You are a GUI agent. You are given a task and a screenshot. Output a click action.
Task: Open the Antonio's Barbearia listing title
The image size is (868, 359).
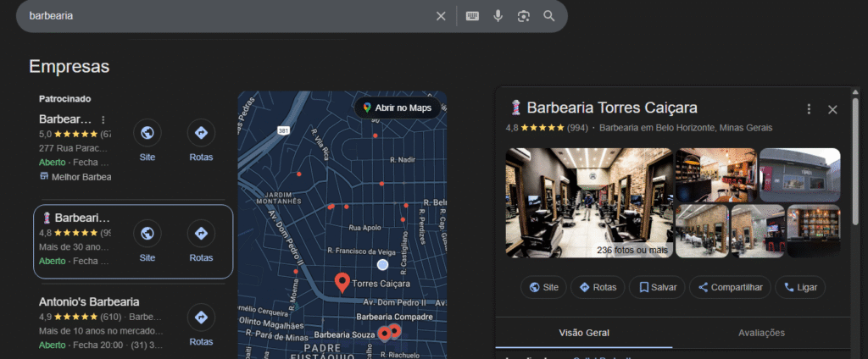coord(89,301)
